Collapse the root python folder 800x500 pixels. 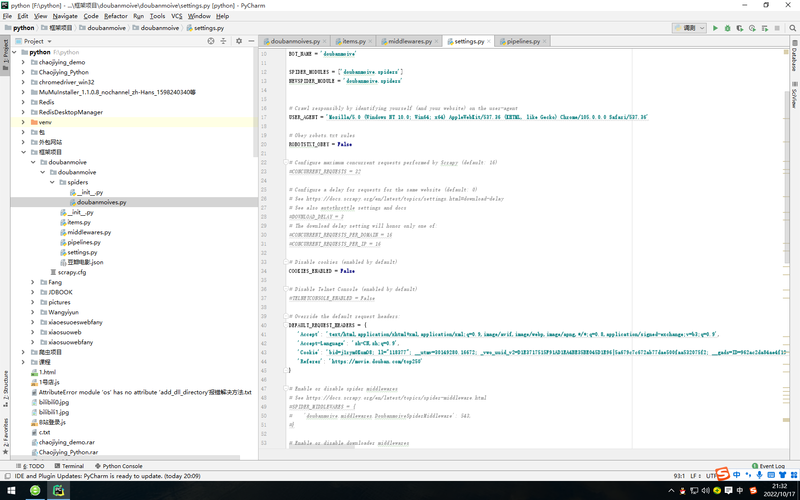(14, 52)
